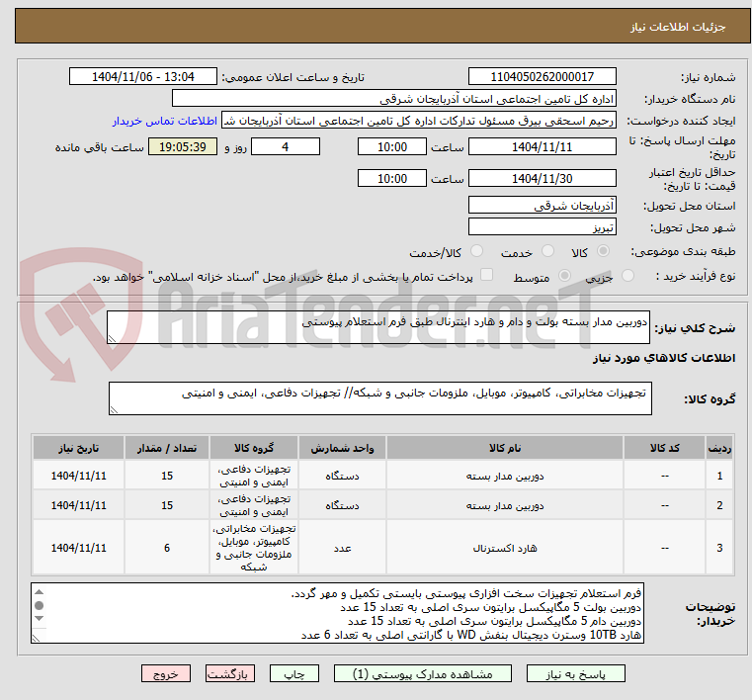Viewport: 752px width, 700px height.
Task: Select the کالا radio button
Action: pos(604,251)
